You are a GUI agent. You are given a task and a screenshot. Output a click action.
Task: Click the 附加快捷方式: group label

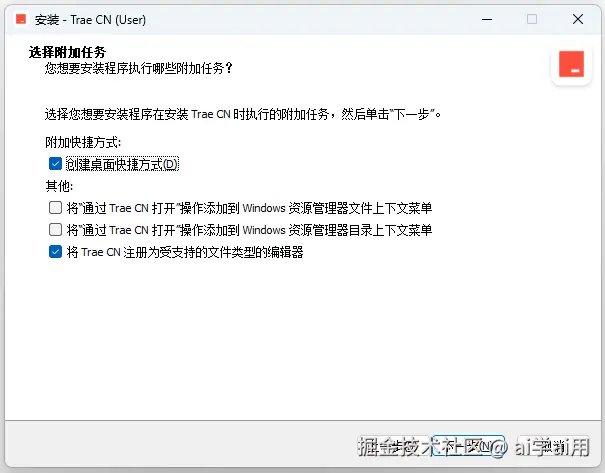point(83,142)
